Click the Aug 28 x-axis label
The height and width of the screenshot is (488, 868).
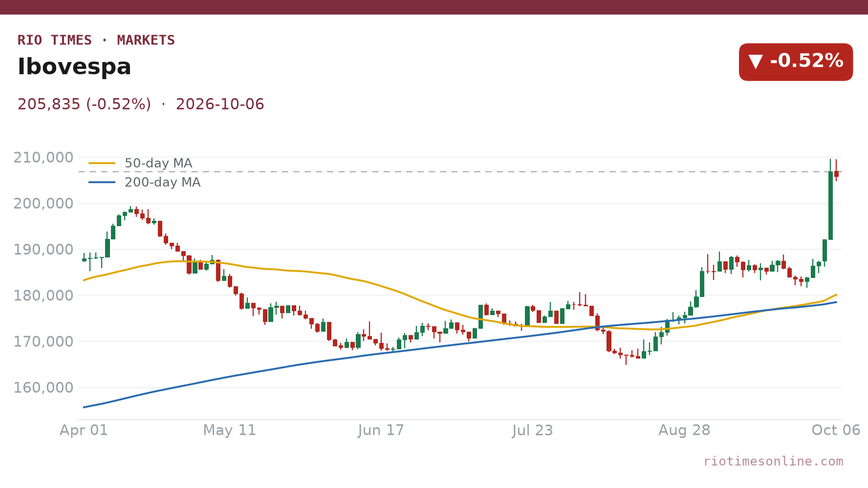684,430
